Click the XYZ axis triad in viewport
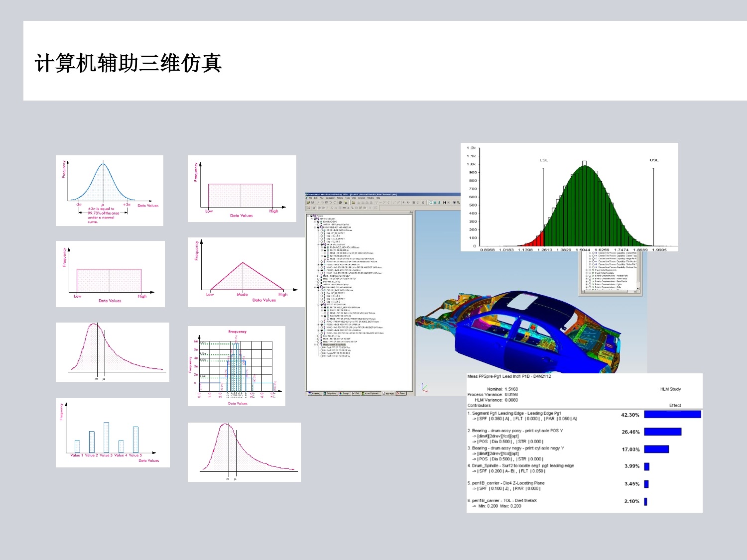 coord(424,387)
